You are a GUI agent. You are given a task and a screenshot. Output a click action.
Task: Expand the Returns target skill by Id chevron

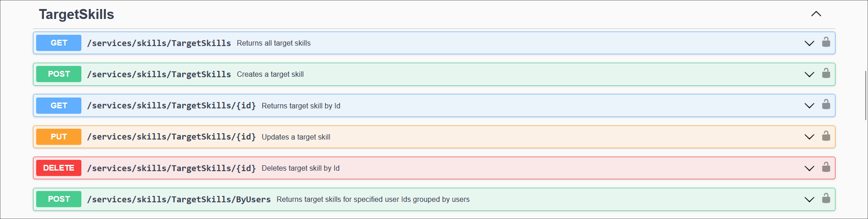[x=809, y=106]
